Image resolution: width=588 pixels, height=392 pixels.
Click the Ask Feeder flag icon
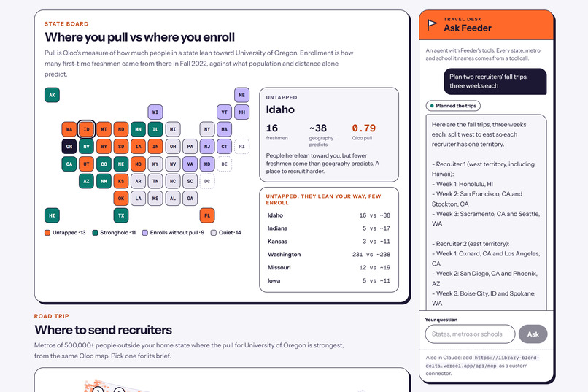point(432,25)
